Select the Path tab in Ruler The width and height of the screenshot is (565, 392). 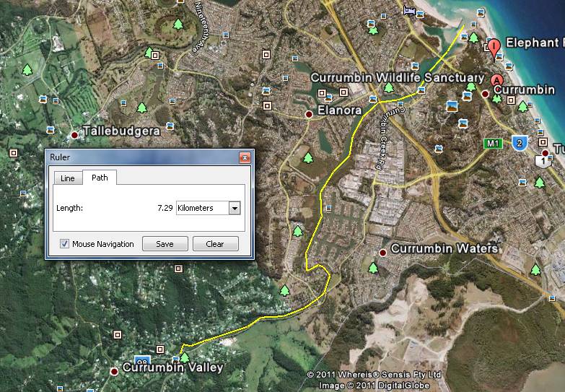click(x=99, y=178)
